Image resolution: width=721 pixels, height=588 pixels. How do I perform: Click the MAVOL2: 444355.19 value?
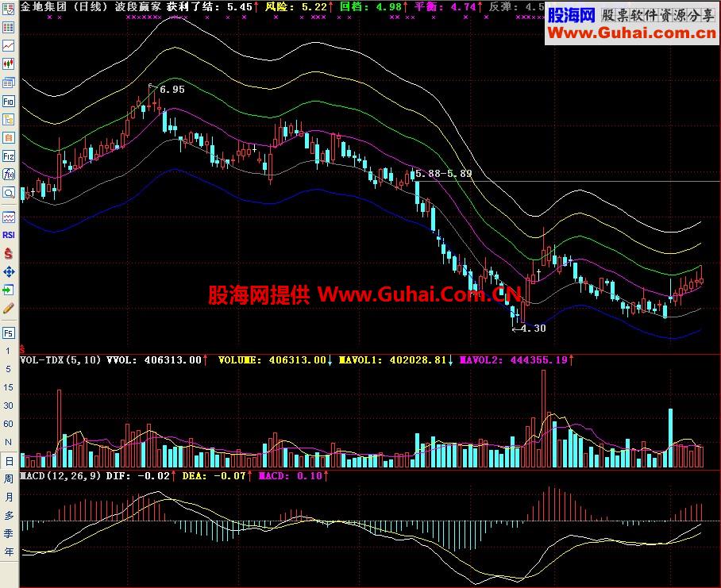click(x=514, y=360)
